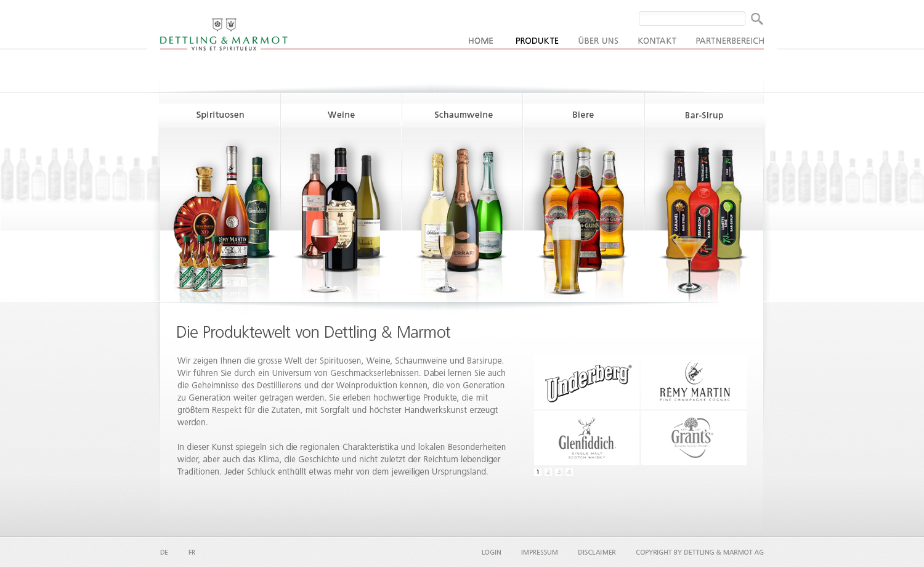Open the Underberg brand logo
The image size is (924, 567).
coord(586,382)
